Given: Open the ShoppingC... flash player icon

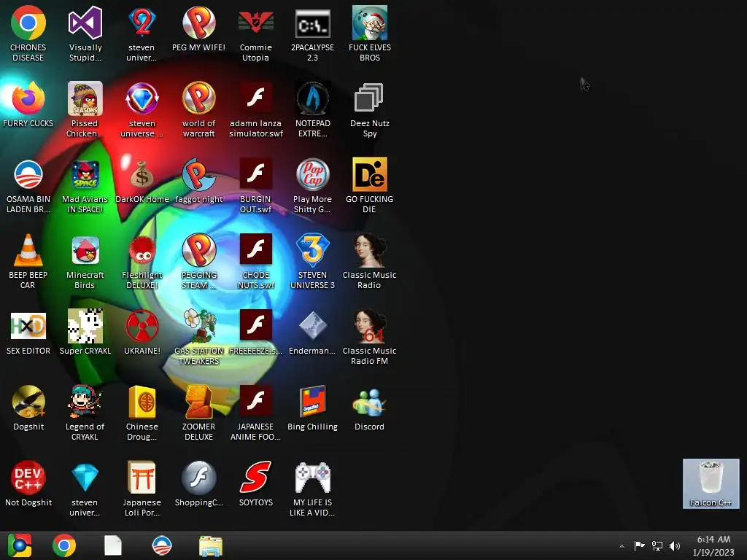Looking at the screenshot, I should click(x=198, y=478).
